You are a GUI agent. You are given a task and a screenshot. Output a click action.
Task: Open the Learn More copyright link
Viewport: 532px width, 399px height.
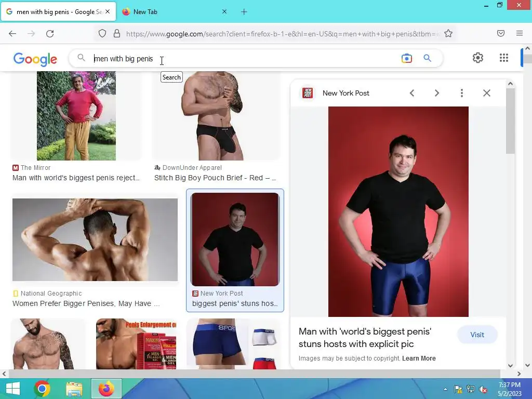pos(419,358)
